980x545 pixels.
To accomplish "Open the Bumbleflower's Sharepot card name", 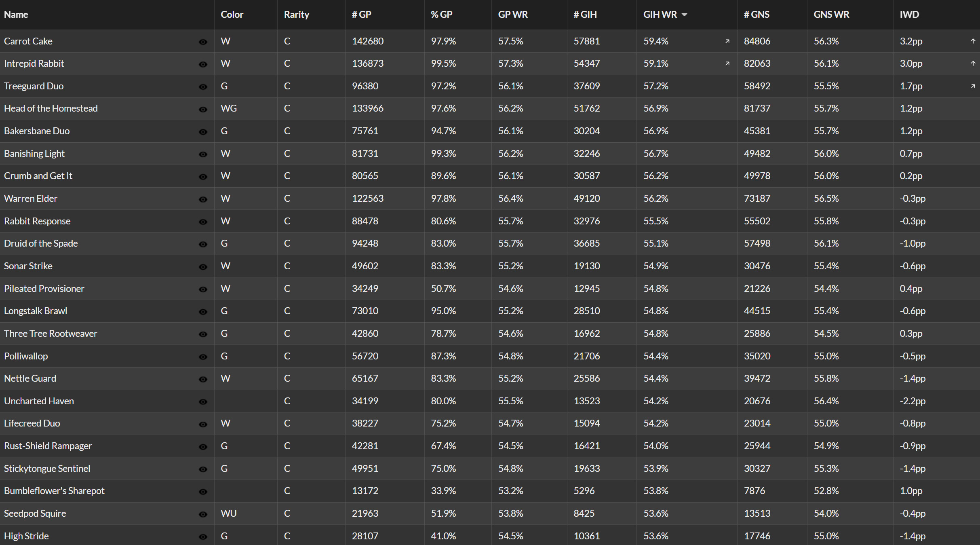I will 54,491.
